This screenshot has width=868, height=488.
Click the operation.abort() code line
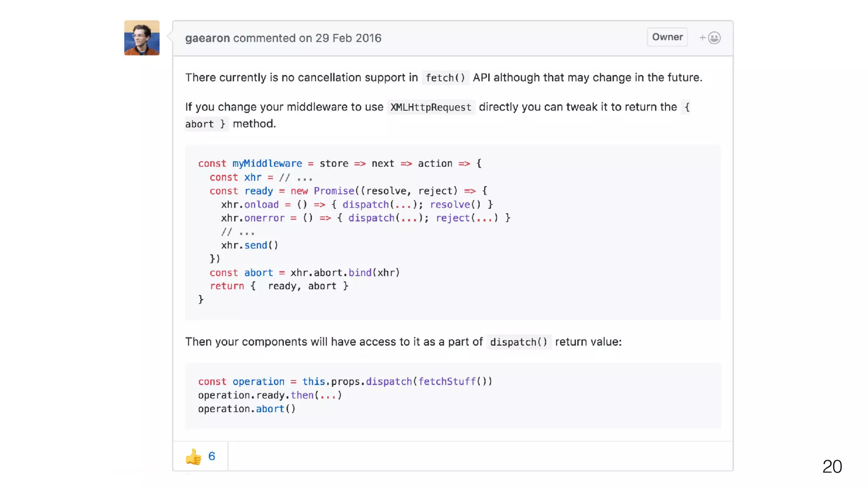[247, 409]
